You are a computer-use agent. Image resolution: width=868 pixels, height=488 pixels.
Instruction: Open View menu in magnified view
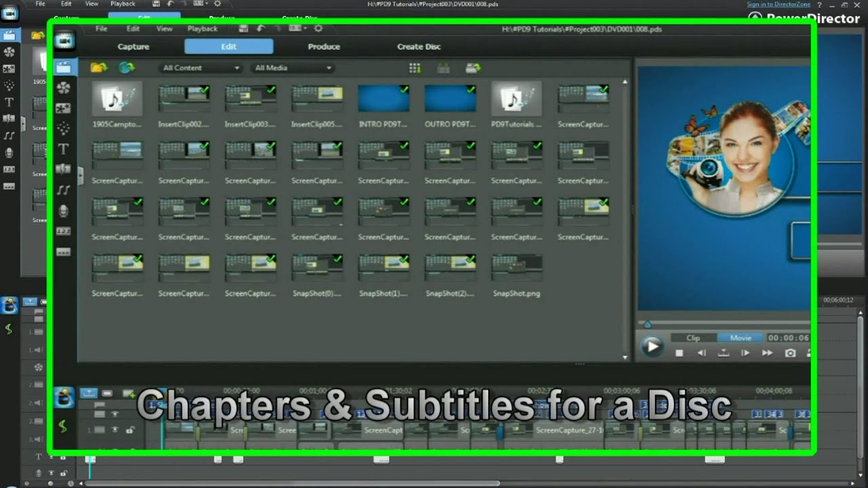(165, 28)
